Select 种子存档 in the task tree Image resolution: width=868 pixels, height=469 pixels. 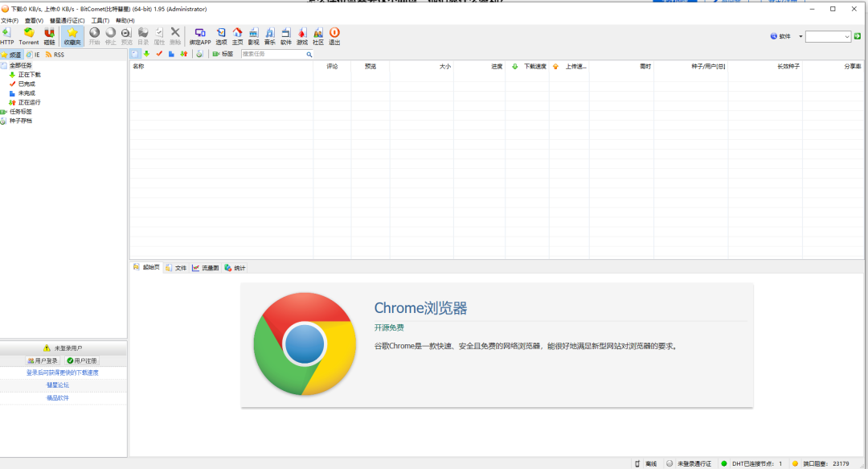coord(20,121)
